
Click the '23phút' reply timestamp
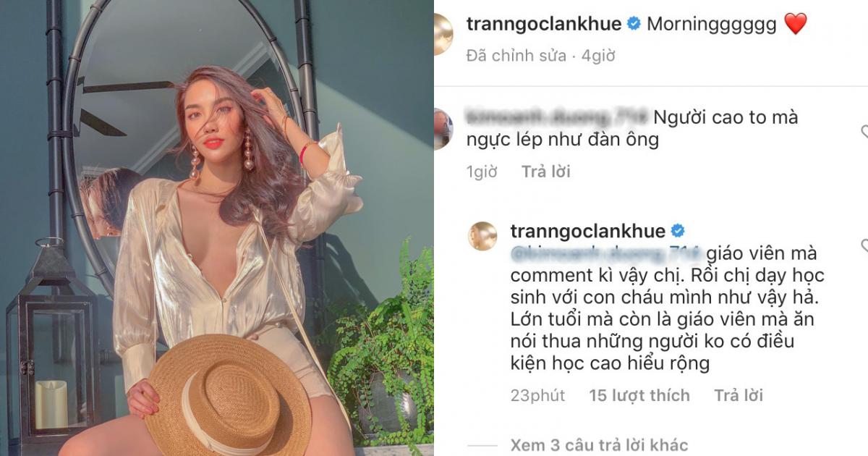click(537, 395)
